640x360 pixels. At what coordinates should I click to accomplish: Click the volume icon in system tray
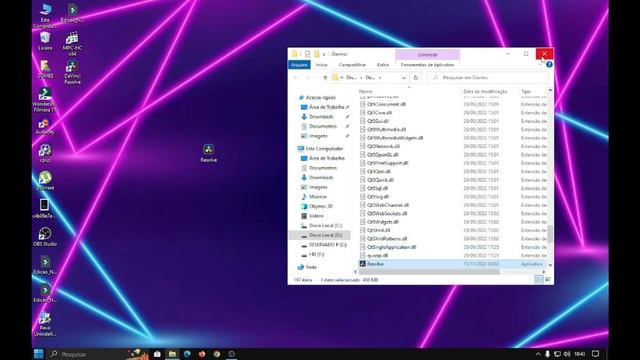point(567,354)
